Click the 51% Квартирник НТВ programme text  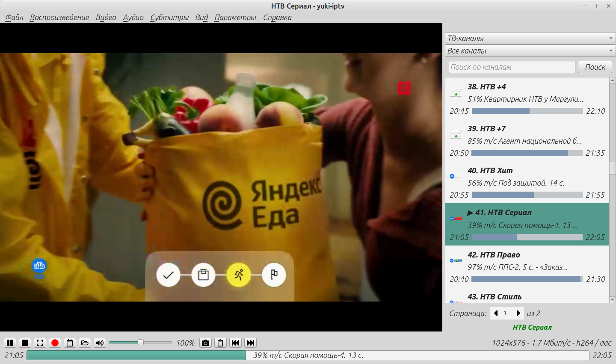525,99
